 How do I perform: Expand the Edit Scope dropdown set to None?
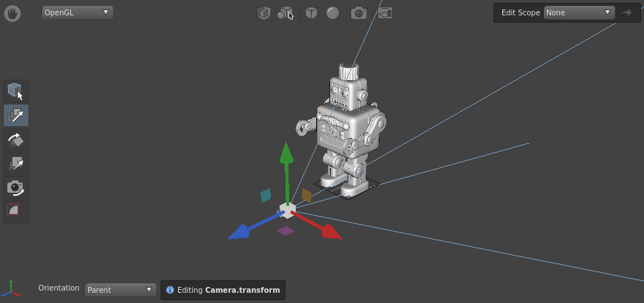(x=578, y=12)
